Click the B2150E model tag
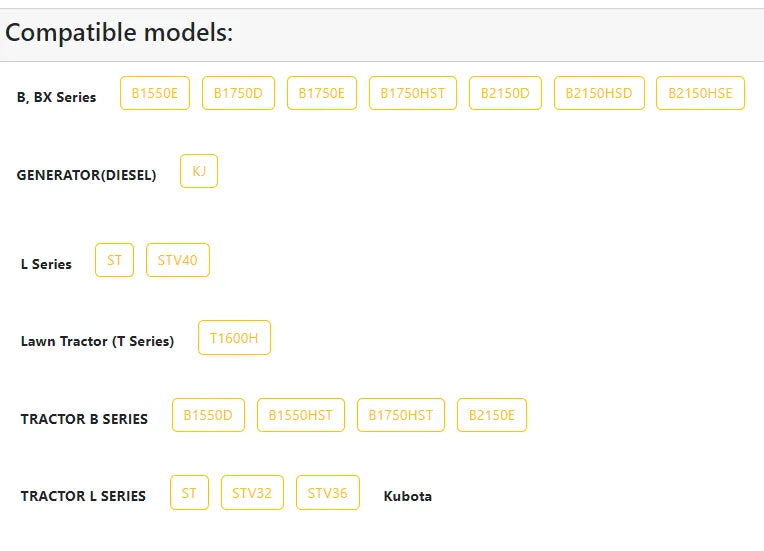Viewport: 764px width, 551px height. point(492,415)
